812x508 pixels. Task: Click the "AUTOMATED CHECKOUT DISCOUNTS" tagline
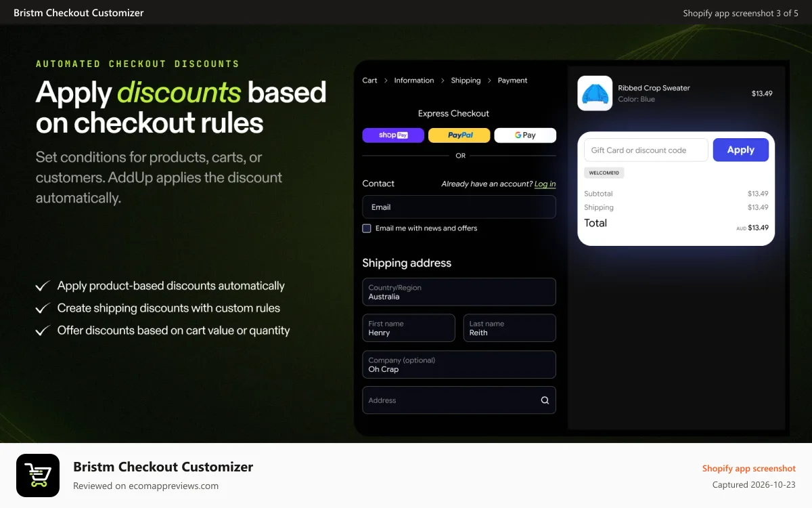click(x=137, y=64)
